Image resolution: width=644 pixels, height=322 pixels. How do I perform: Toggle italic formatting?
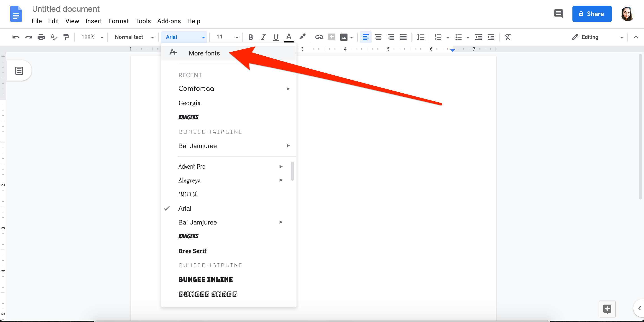coord(263,37)
